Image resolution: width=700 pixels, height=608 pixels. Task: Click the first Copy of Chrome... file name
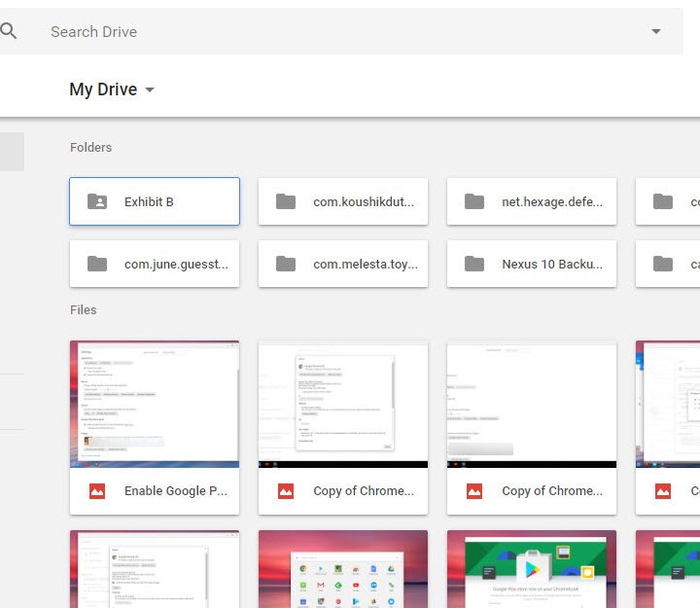click(364, 491)
